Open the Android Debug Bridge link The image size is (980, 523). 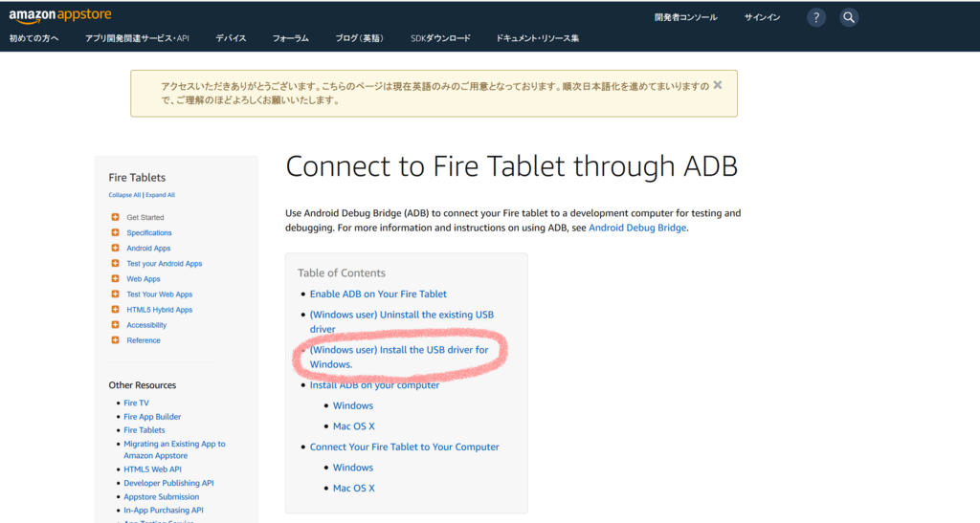[x=636, y=228]
